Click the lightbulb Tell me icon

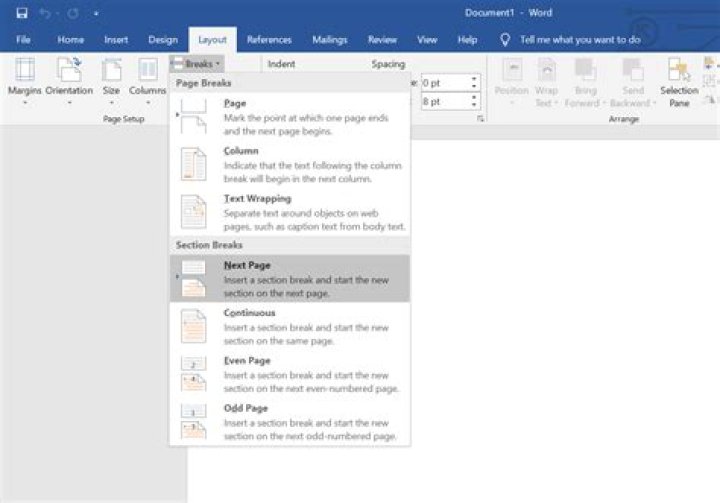click(x=505, y=40)
